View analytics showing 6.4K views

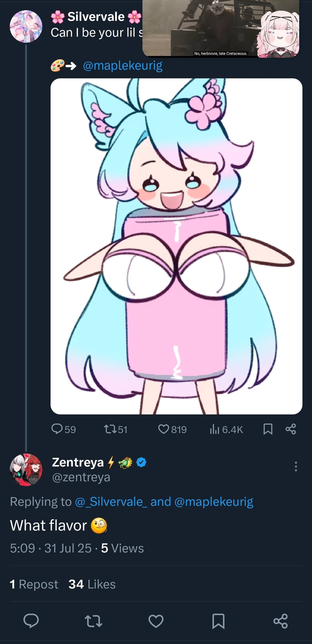tap(214, 429)
